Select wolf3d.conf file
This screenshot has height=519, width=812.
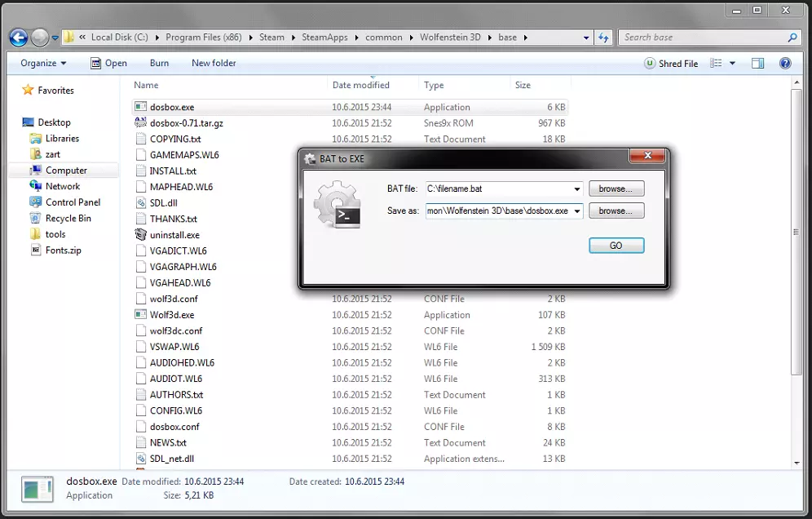pos(174,299)
